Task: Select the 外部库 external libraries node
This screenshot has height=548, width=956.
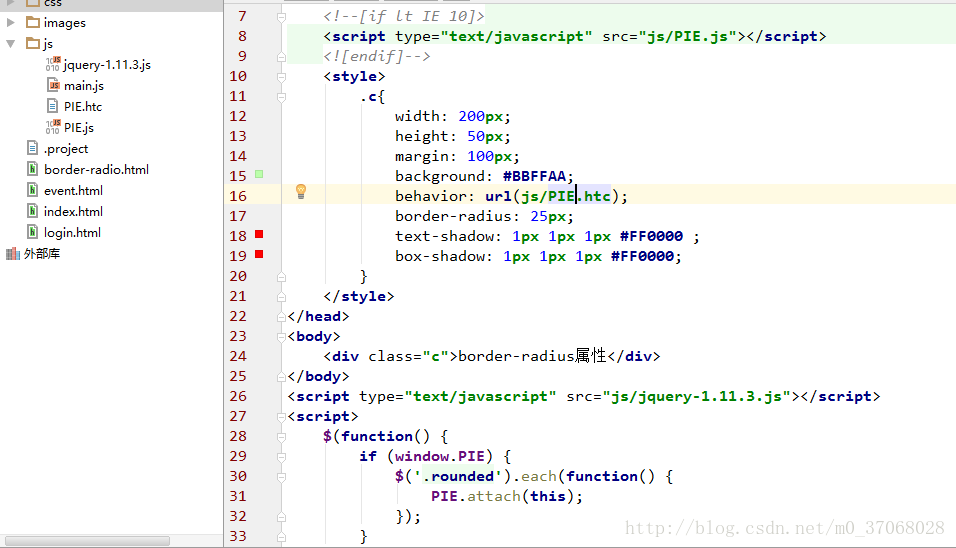Action: tap(42, 254)
